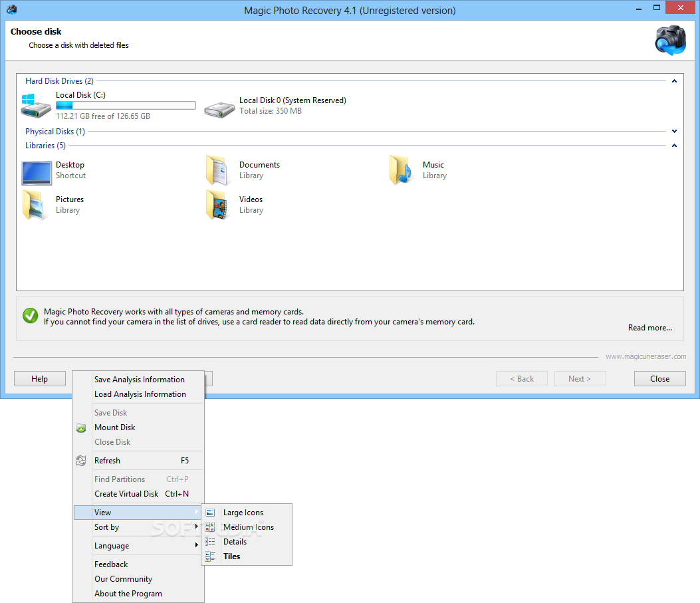Click the Medium Icons view icon

[x=210, y=527]
